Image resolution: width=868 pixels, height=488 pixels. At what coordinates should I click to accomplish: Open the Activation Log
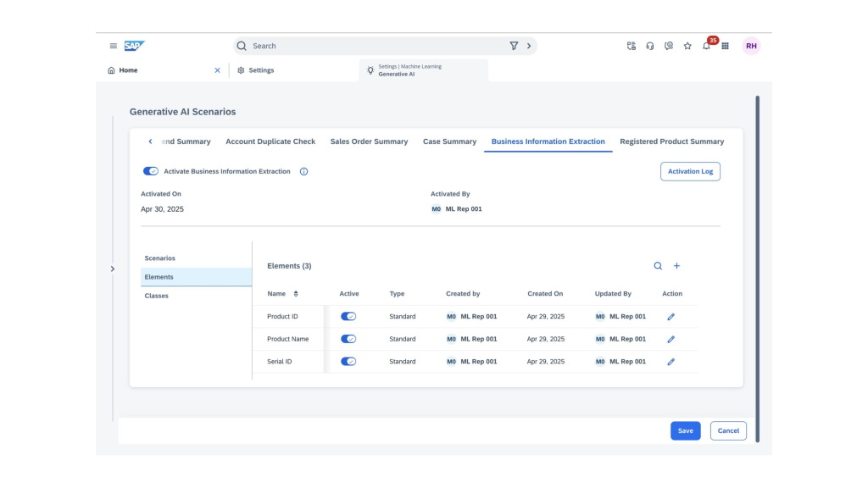[689, 171]
